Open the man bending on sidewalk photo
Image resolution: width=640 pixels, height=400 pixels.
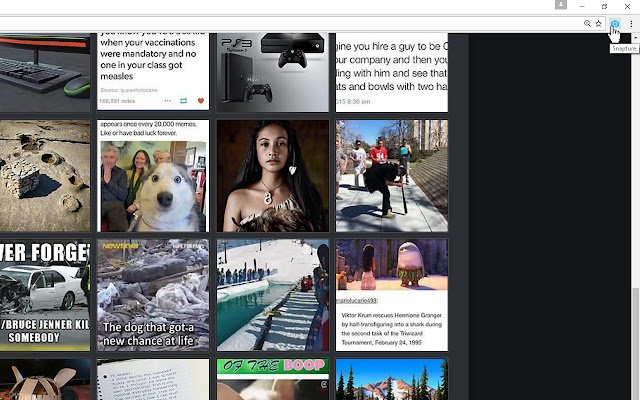pos(392,176)
